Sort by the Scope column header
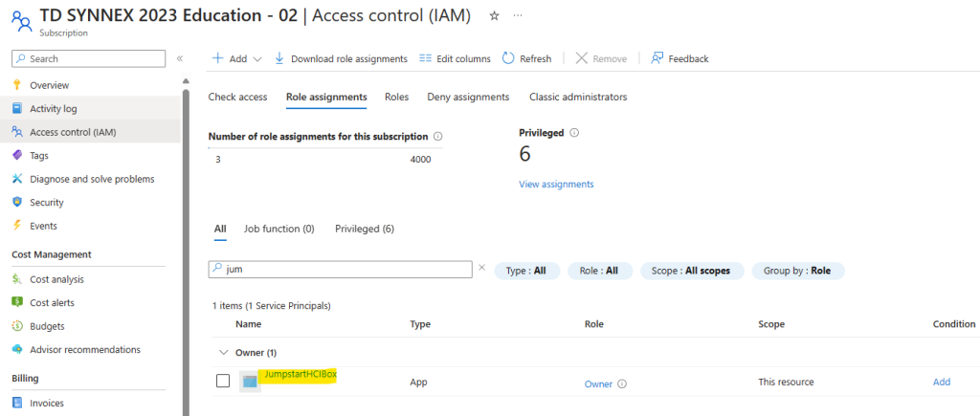Viewport: 980px width, 416px height. [x=771, y=324]
